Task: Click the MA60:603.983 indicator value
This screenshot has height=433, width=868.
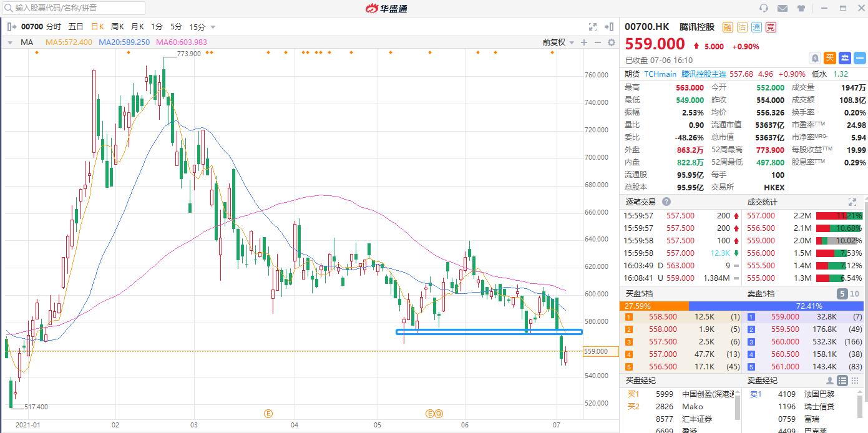Action: 182,42
